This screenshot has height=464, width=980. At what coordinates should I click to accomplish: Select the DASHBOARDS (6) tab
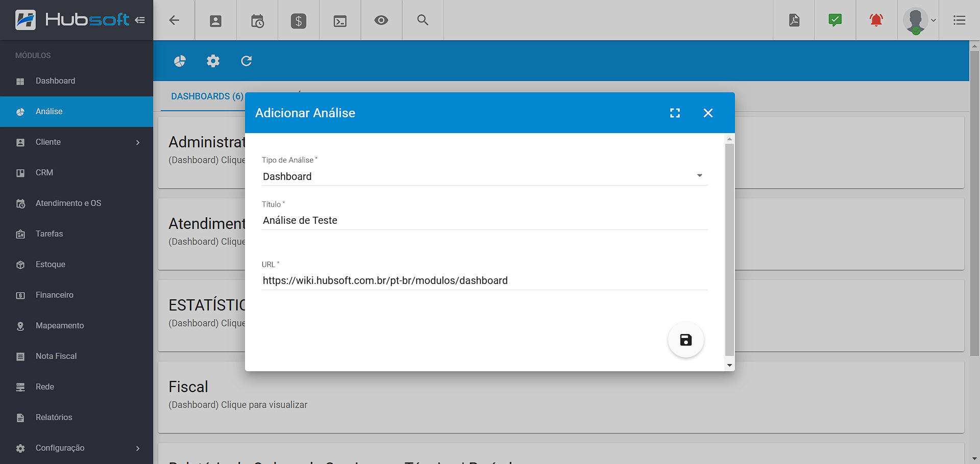[x=207, y=96]
